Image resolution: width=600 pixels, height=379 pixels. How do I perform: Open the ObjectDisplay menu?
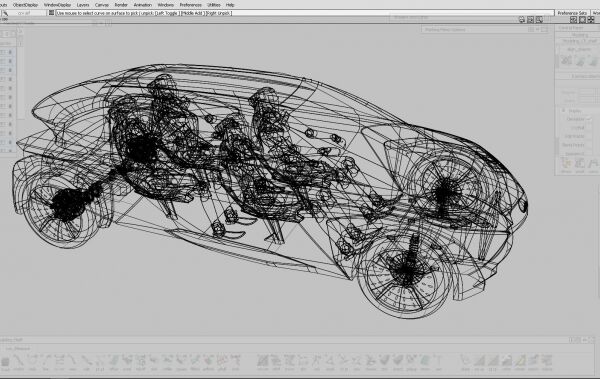point(26,5)
